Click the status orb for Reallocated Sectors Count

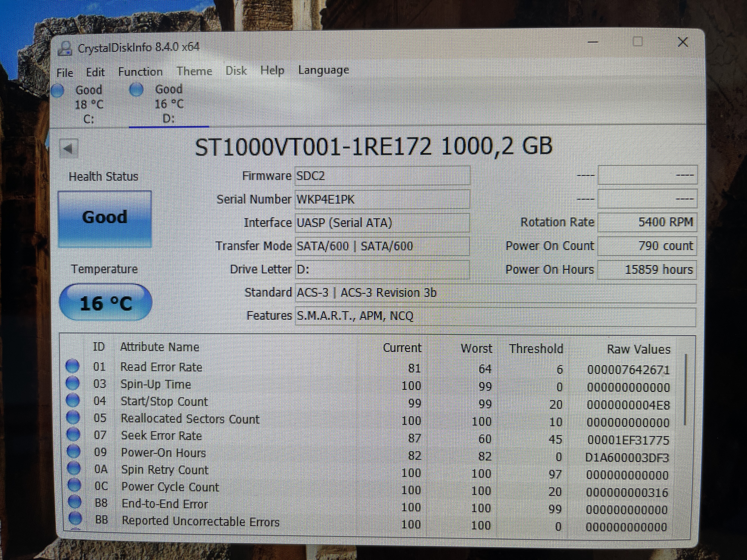coord(73,418)
